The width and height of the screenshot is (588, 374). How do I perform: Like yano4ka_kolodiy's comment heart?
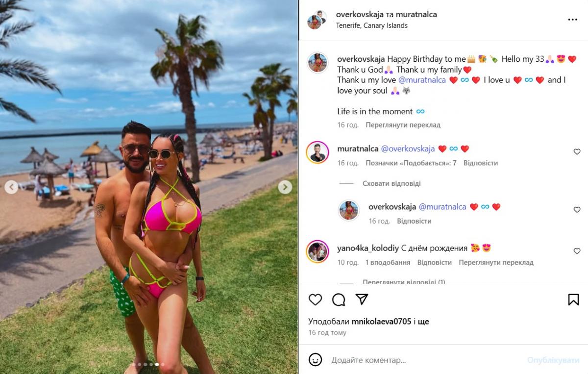point(577,251)
